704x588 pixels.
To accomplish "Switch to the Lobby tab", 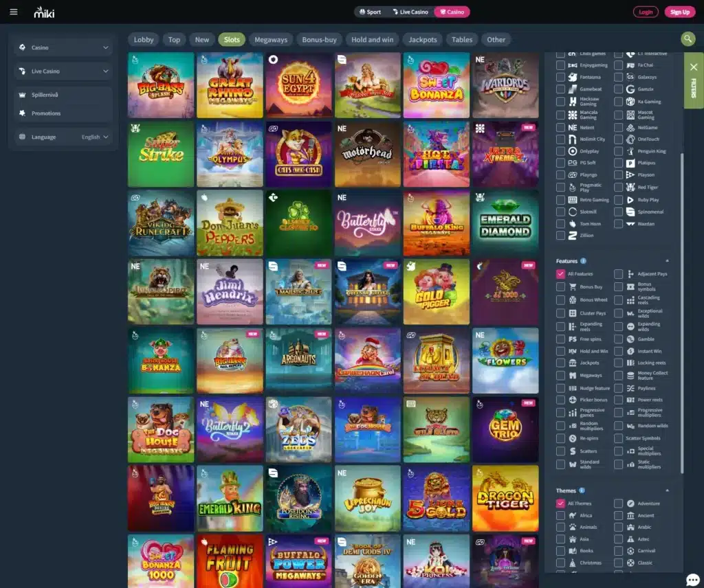I will pos(144,39).
